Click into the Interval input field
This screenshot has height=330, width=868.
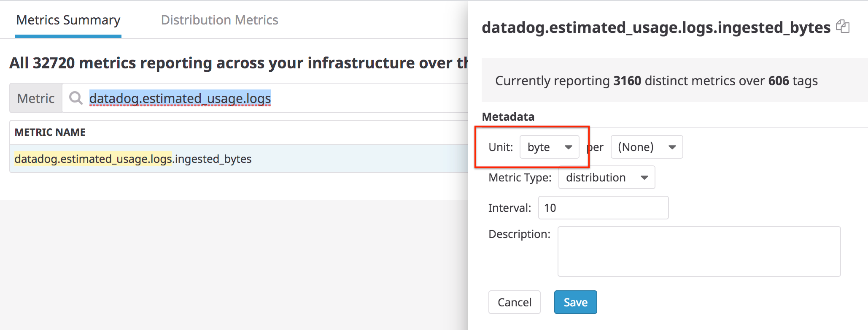click(x=603, y=208)
